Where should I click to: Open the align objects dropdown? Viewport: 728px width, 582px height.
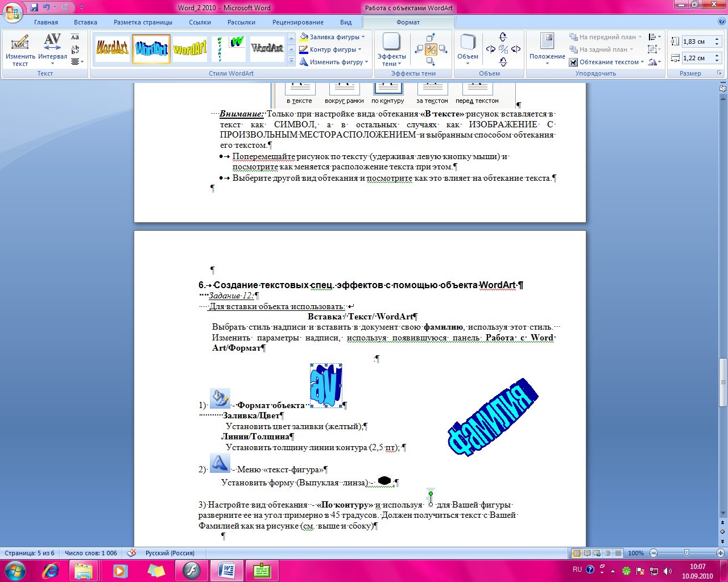point(655,37)
